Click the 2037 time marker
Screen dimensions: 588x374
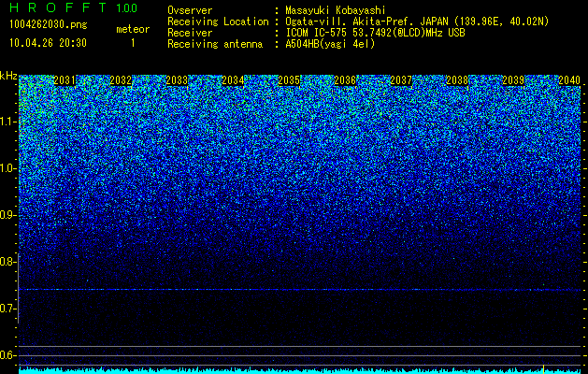point(401,80)
